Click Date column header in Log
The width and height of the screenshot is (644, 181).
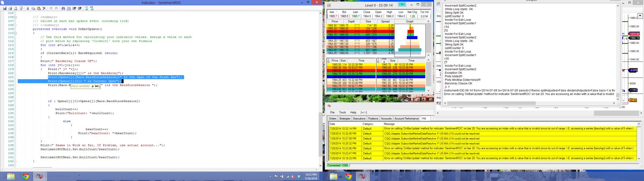[x=345, y=124]
